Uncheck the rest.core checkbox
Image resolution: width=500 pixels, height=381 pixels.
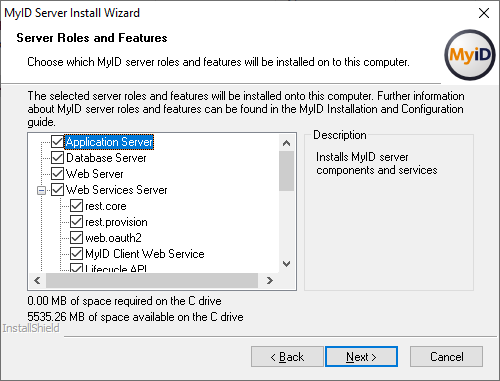[x=76, y=206]
